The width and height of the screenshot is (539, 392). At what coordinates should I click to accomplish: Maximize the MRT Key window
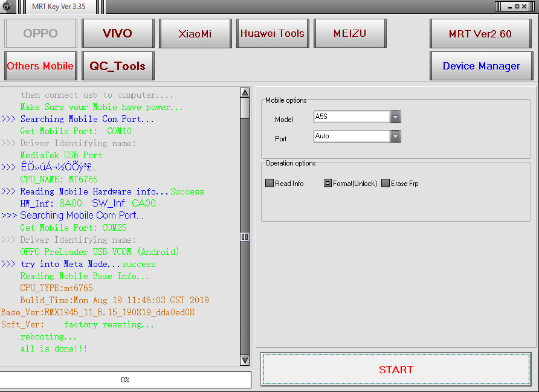(517, 7)
